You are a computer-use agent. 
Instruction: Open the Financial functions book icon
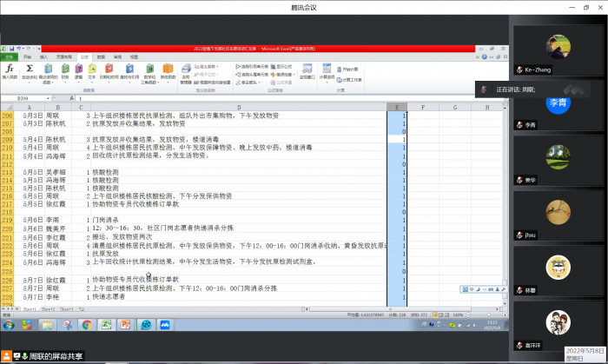point(65,72)
